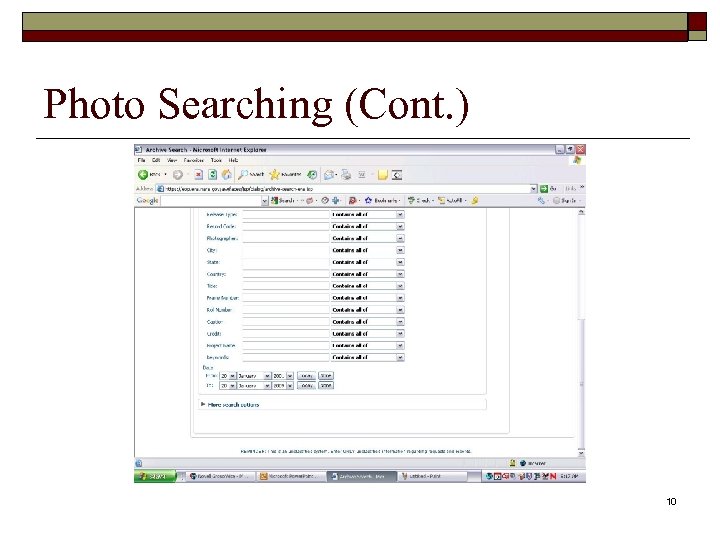The image size is (720, 540).
Task: Click the City text field
Action: point(286,250)
